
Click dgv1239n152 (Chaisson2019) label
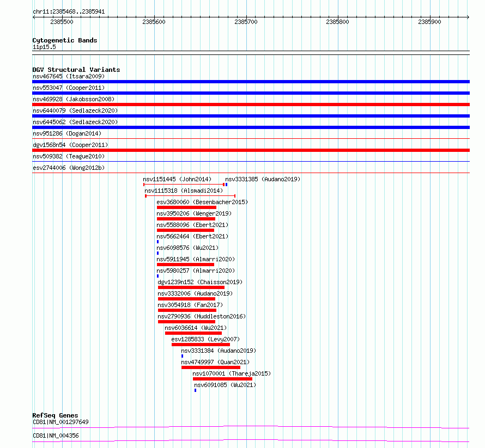200,282
